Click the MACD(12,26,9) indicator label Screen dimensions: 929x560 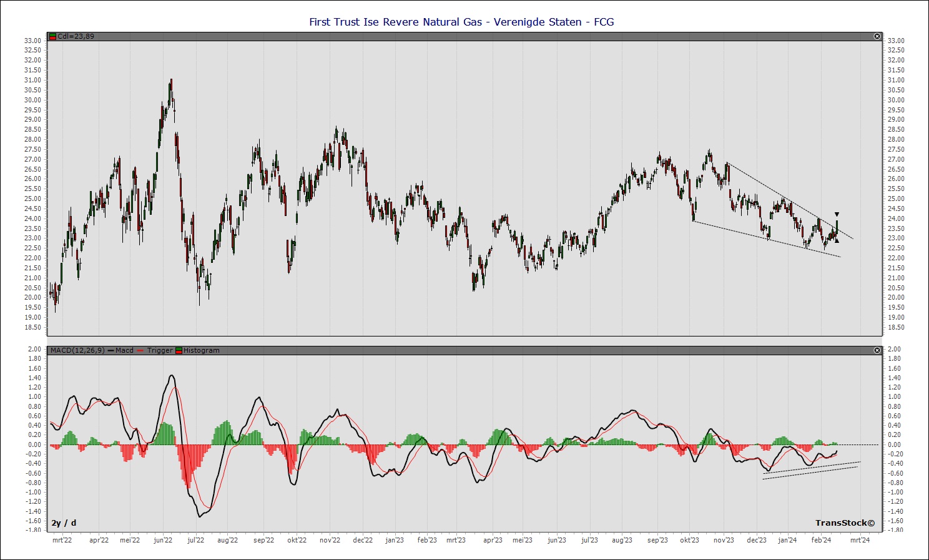click(x=77, y=350)
